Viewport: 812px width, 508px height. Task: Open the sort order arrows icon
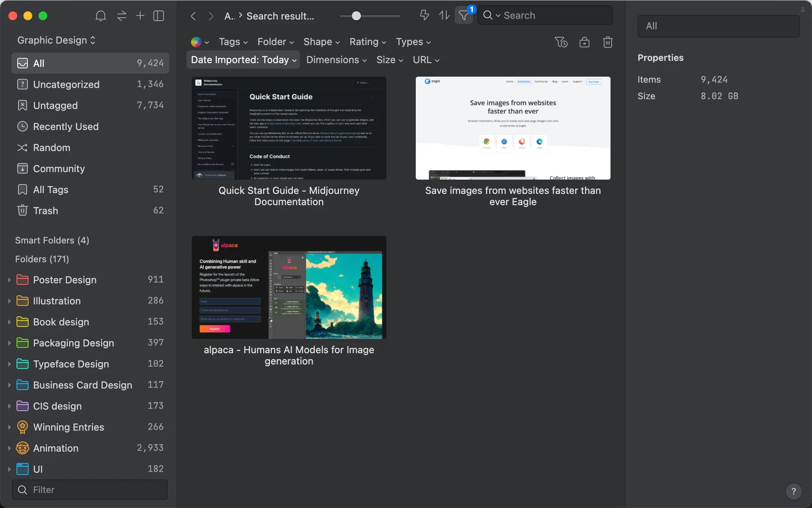(444, 15)
